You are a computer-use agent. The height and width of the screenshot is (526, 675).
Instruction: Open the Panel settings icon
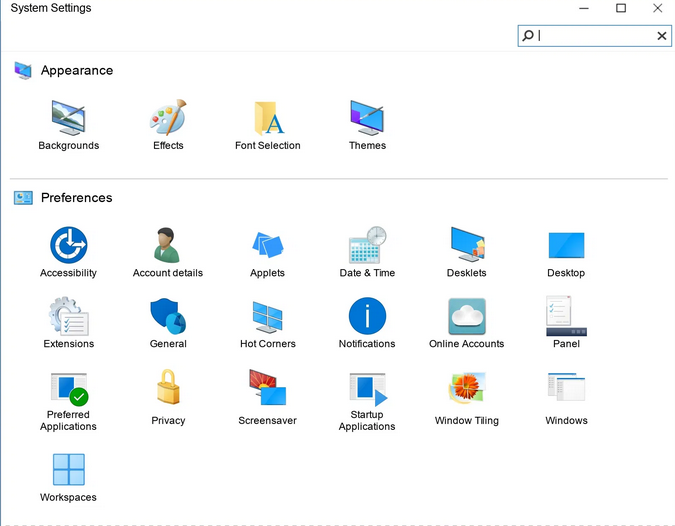pos(566,316)
